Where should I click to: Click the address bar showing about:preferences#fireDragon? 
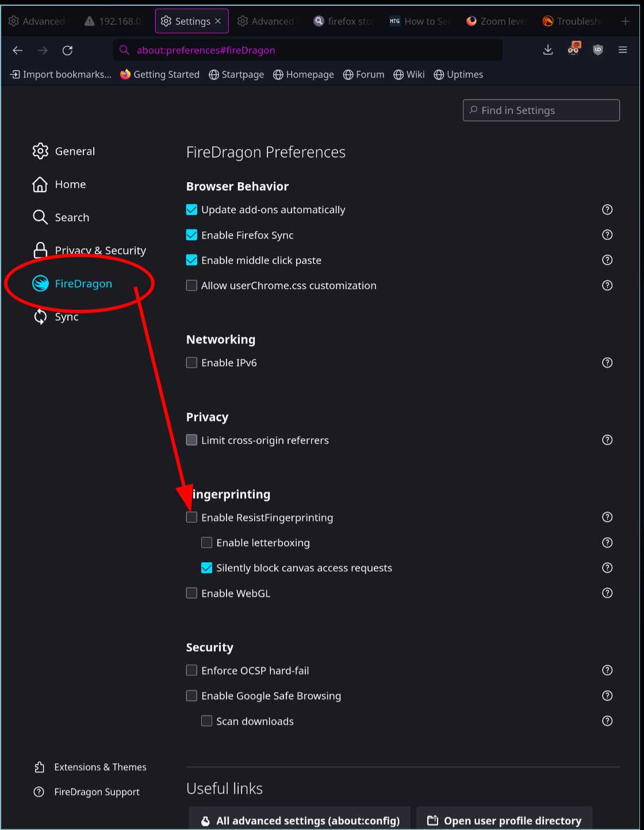(308, 51)
